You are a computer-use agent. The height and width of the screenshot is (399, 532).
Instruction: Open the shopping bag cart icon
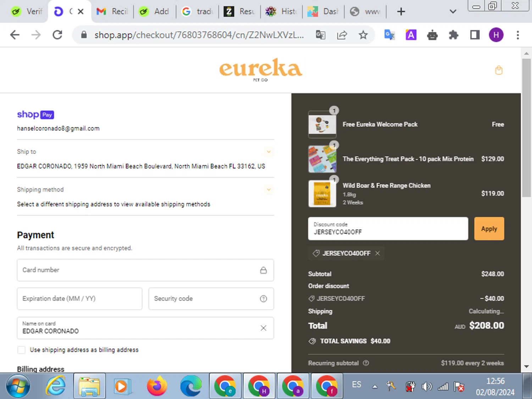click(x=499, y=70)
